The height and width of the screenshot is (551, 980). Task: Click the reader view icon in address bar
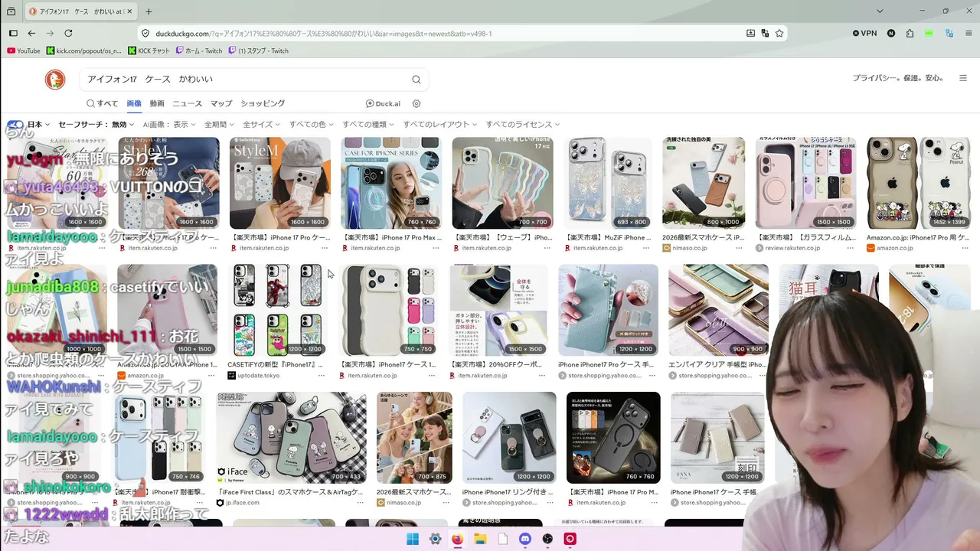click(751, 34)
